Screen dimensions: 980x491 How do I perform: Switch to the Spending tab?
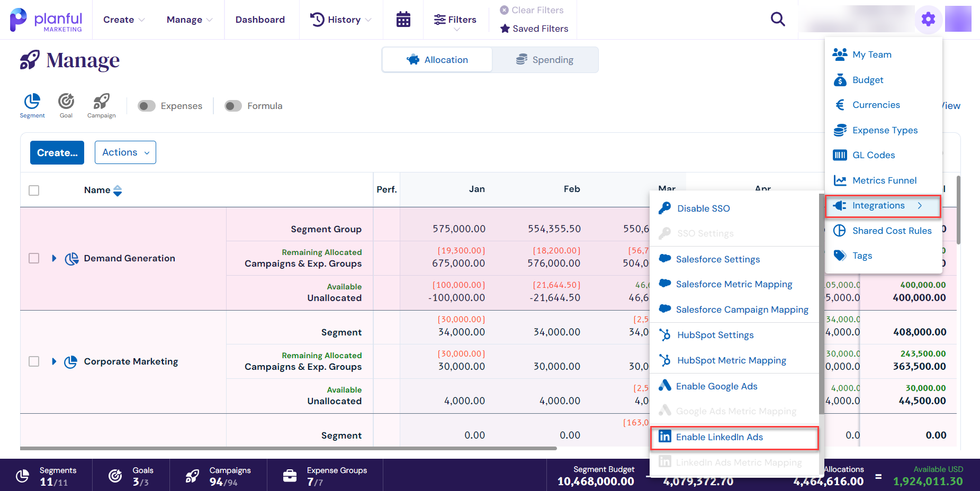click(545, 60)
